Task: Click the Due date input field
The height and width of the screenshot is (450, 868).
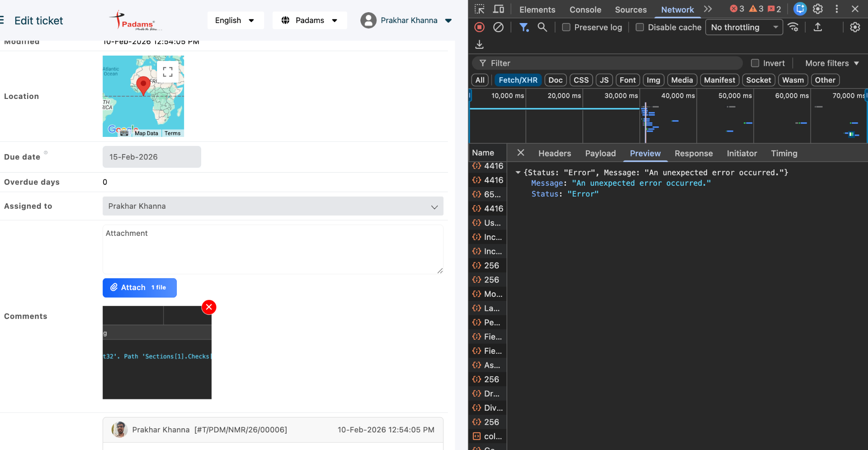Action: point(151,157)
